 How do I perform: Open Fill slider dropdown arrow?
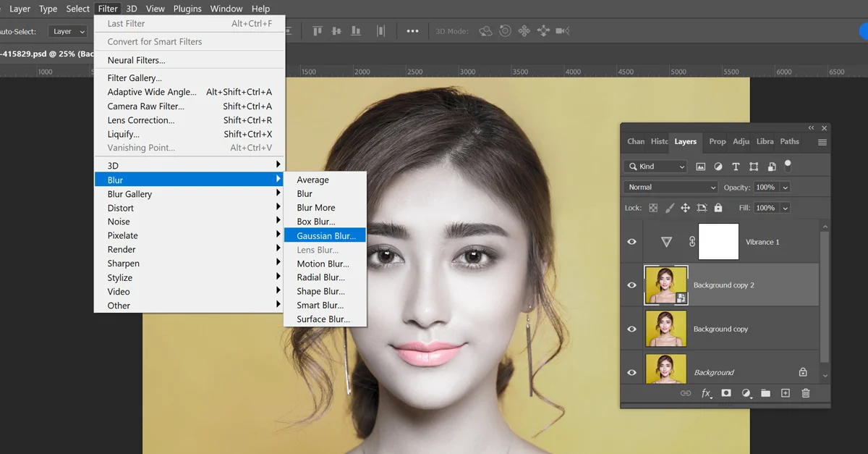point(785,208)
